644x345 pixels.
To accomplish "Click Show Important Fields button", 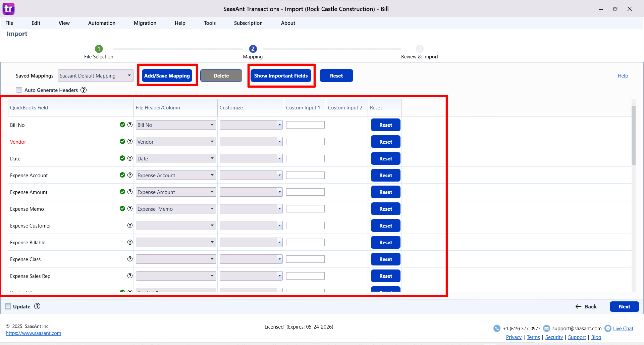I will 281,76.
